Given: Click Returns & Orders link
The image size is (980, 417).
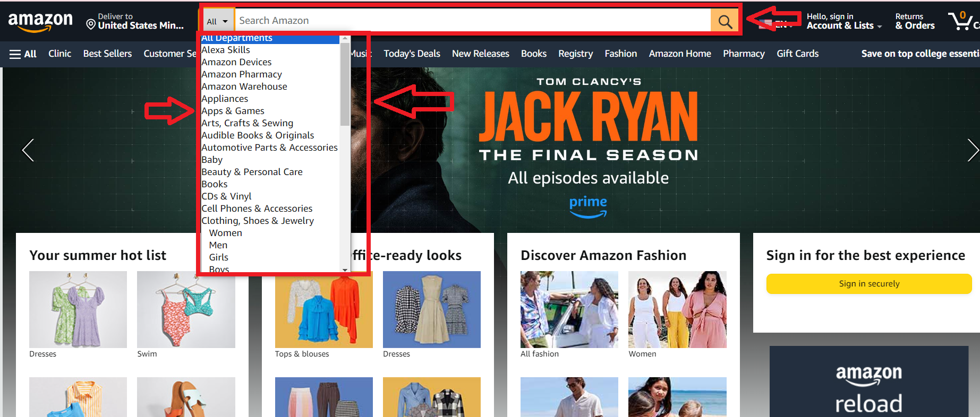Looking at the screenshot, I should click(x=915, y=21).
